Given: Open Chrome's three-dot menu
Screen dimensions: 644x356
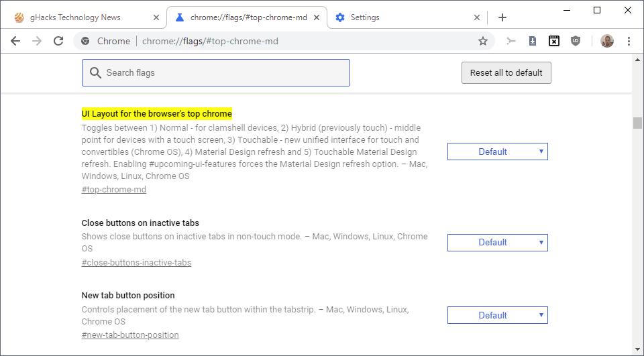Looking at the screenshot, I should click(629, 41).
